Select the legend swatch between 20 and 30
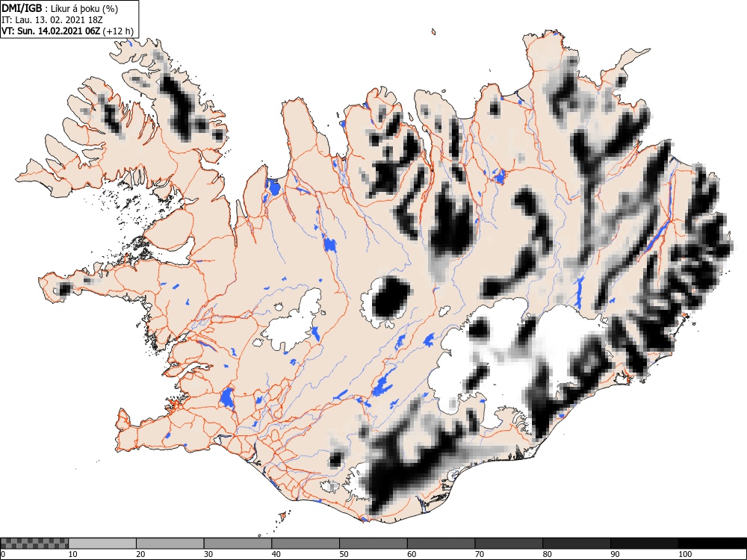Viewport: 747px width, 560px height. (x=170, y=544)
